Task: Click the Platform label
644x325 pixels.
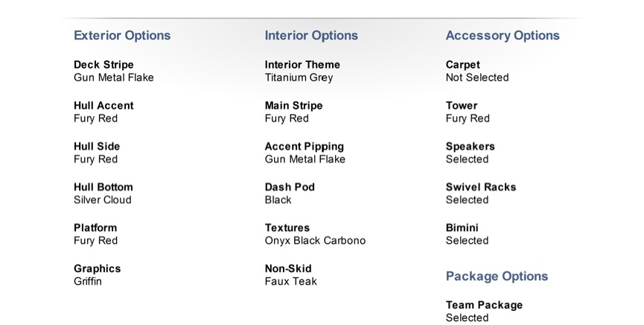Action: [x=95, y=228]
